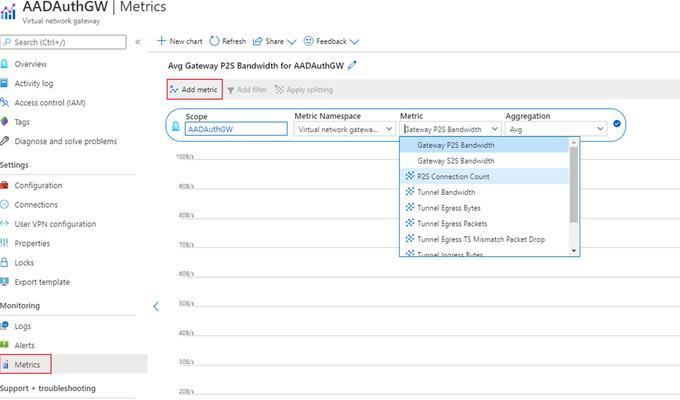This screenshot has height=400, width=680.
Task: Click the metric list scroll up arrow
Action: click(574, 143)
